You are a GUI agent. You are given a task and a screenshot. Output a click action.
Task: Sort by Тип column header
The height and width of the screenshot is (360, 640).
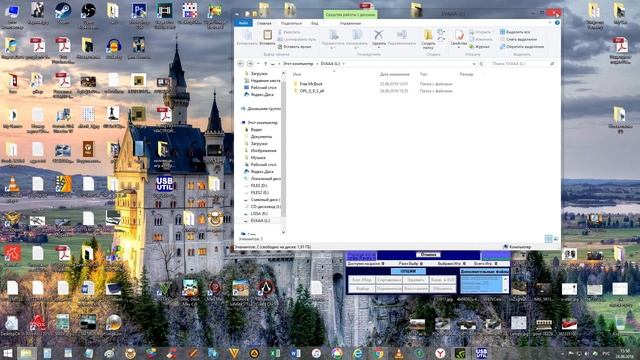[423, 74]
